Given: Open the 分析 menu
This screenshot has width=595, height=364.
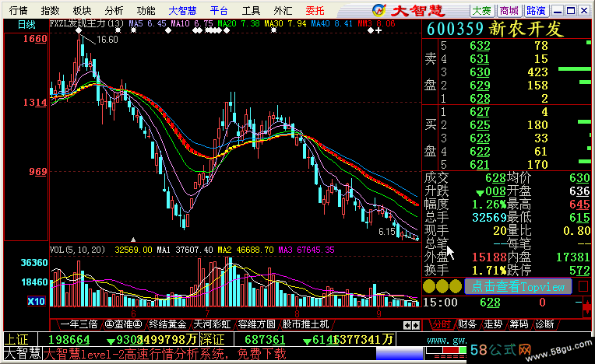Looking at the screenshot, I should pyautogui.click(x=114, y=11).
